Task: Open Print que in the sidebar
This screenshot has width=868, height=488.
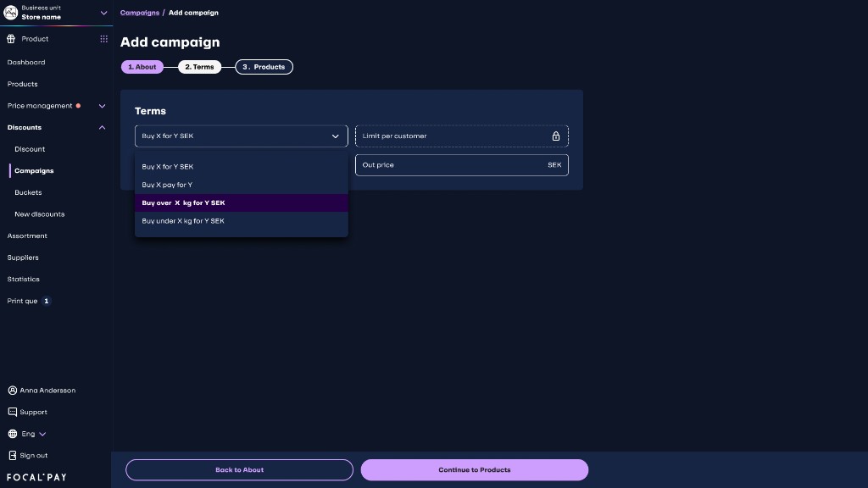Action: [x=22, y=301]
